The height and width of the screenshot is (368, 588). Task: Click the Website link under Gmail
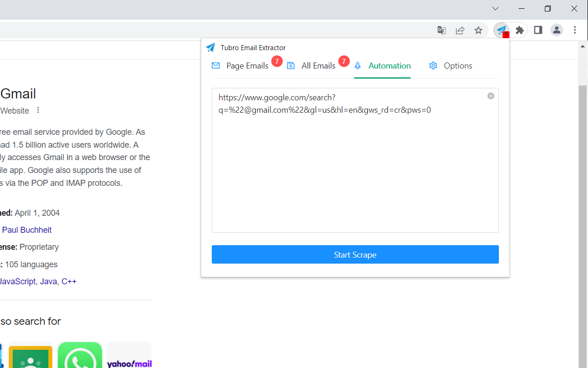(15, 111)
